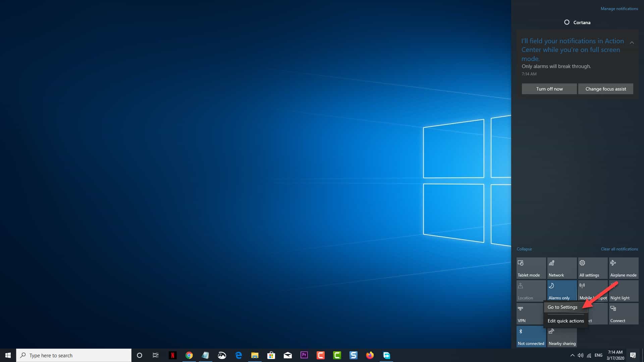The width and height of the screenshot is (644, 362).
Task: Open the clock and date flyout
Action: (615, 355)
